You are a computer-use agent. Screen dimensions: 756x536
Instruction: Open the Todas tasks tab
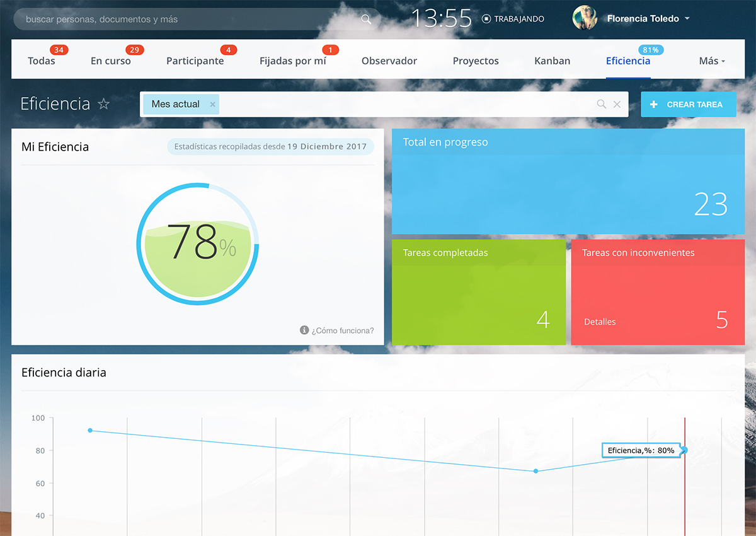(x=42, y=61)
